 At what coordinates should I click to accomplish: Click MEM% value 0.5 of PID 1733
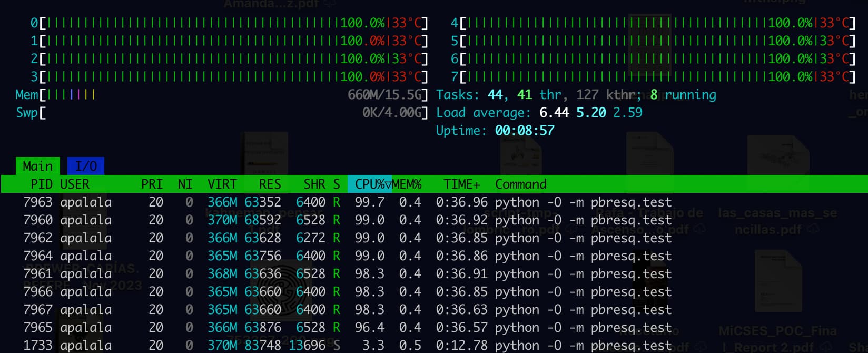(410, 345)
